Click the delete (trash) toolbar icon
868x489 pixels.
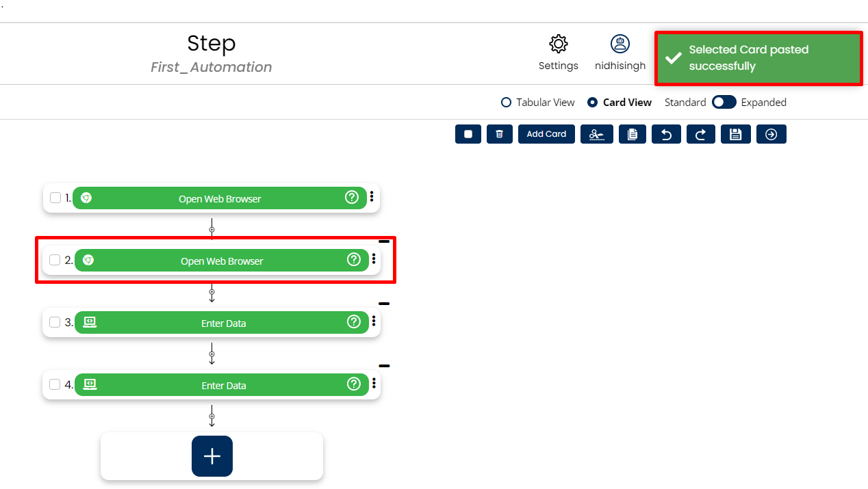(x=500, y=134)
